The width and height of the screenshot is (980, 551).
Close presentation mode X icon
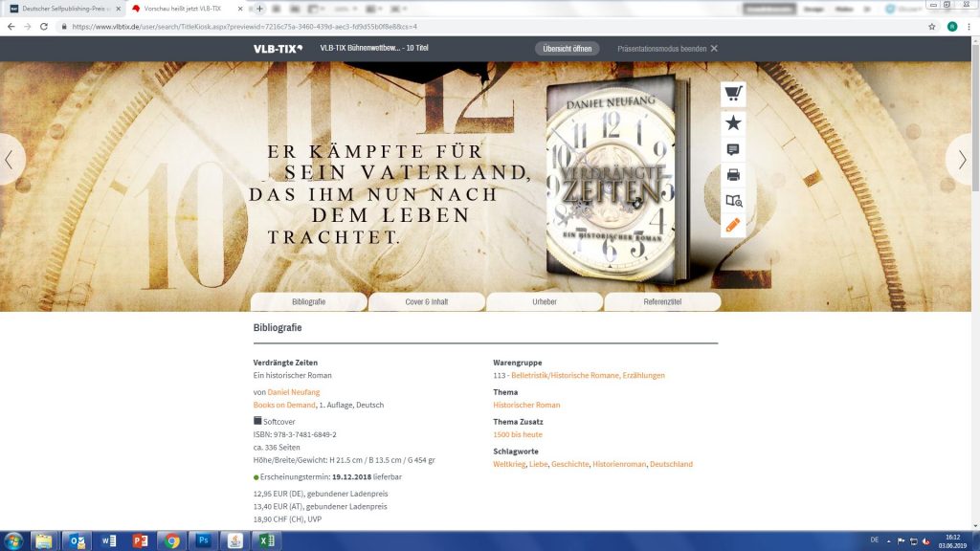point(714,49)
